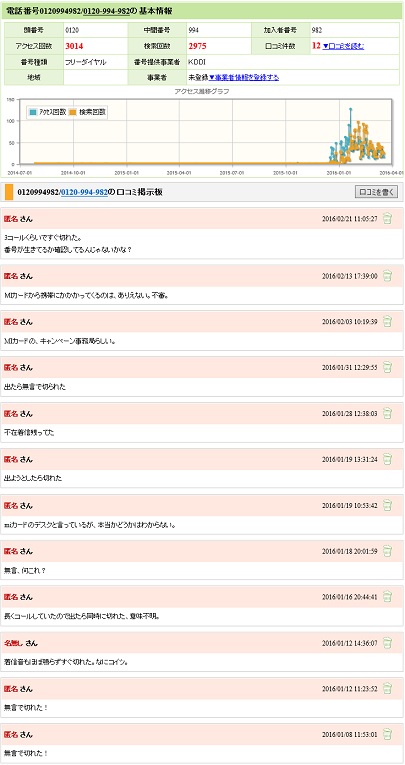Viewport: 405px width, 765px height.
Task: Click the access graph peak near 2016-01-01
Action: tap(350, 109)
